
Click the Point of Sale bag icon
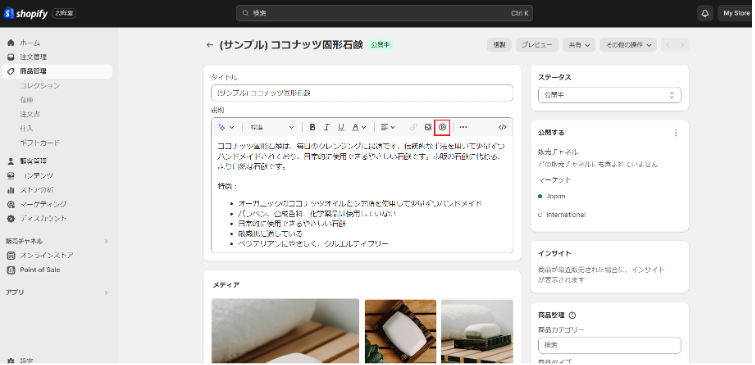[x=11, y=270]
